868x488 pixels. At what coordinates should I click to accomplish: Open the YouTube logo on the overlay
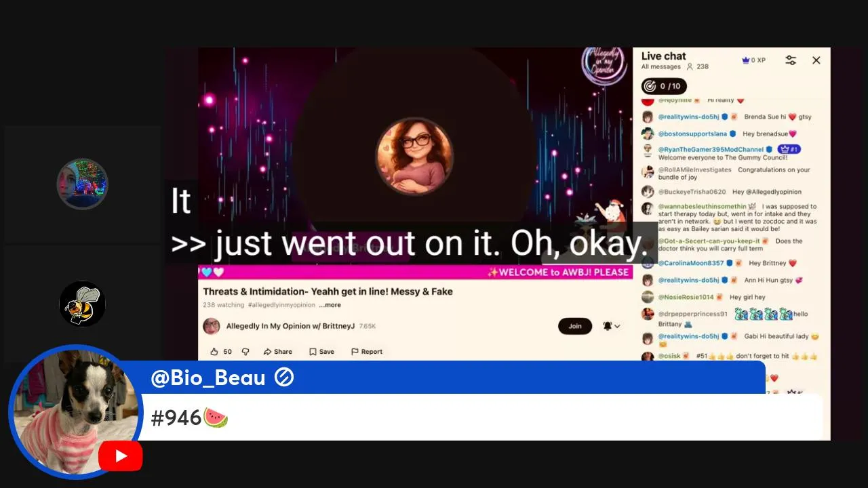[x=120, y=456]
